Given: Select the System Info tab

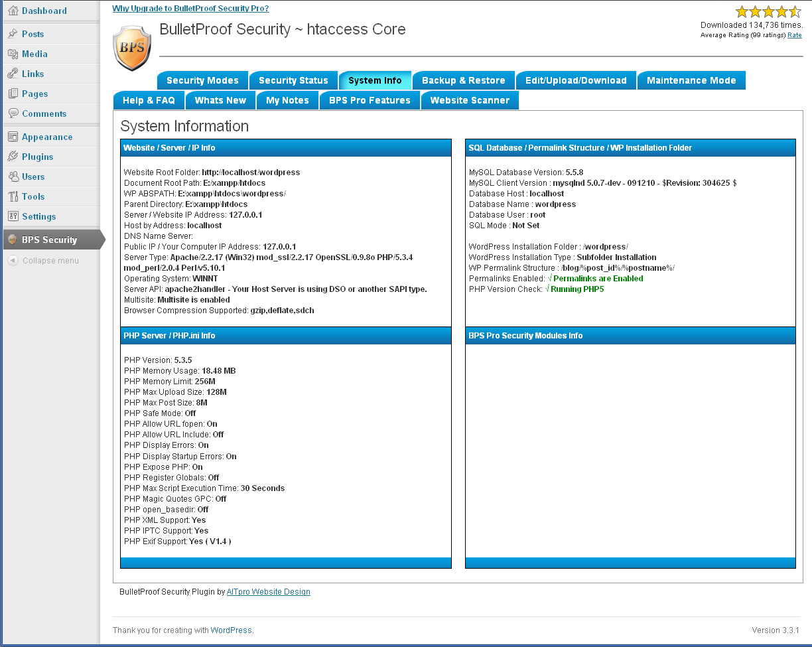Looking at the screenshot, I should (375, 80).
